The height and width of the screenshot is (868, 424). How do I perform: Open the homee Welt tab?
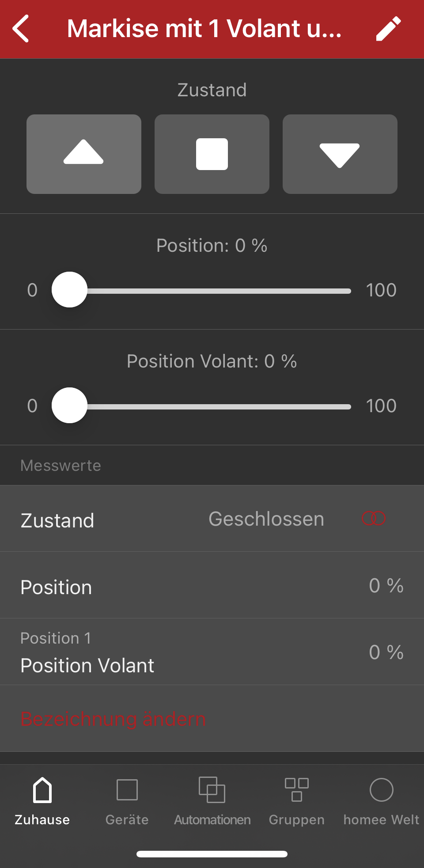[x=381, y=800]
